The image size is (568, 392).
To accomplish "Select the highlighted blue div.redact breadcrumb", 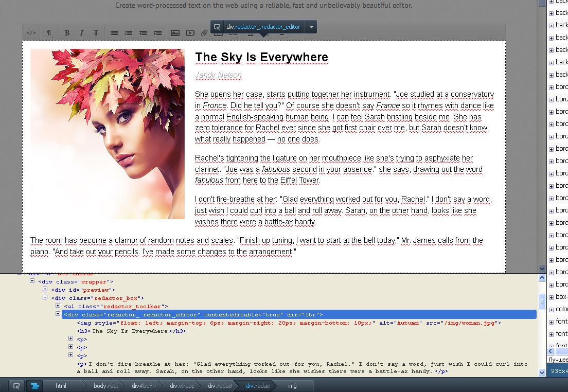I will click(258, 386).
